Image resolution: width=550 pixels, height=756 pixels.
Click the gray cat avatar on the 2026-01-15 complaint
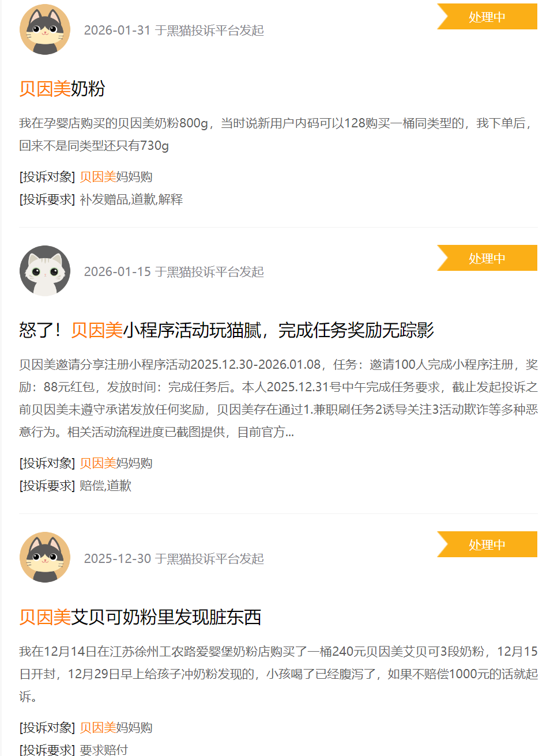[45, 271]
